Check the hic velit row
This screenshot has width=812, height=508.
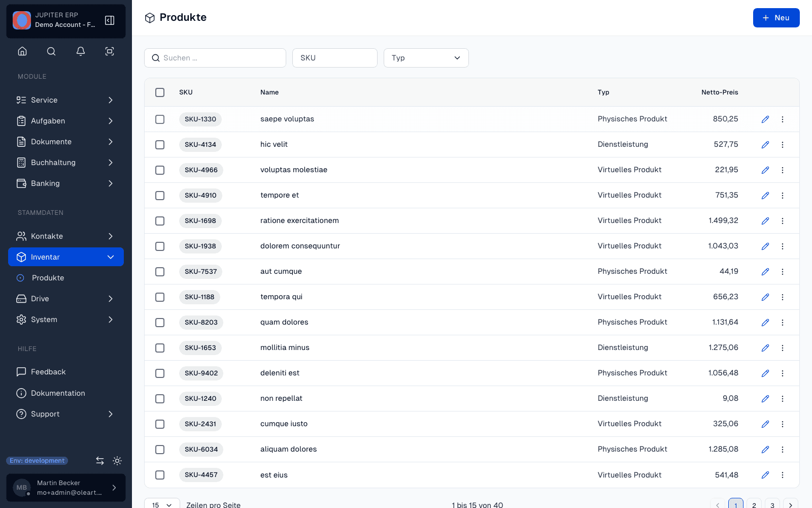point(160,145)
